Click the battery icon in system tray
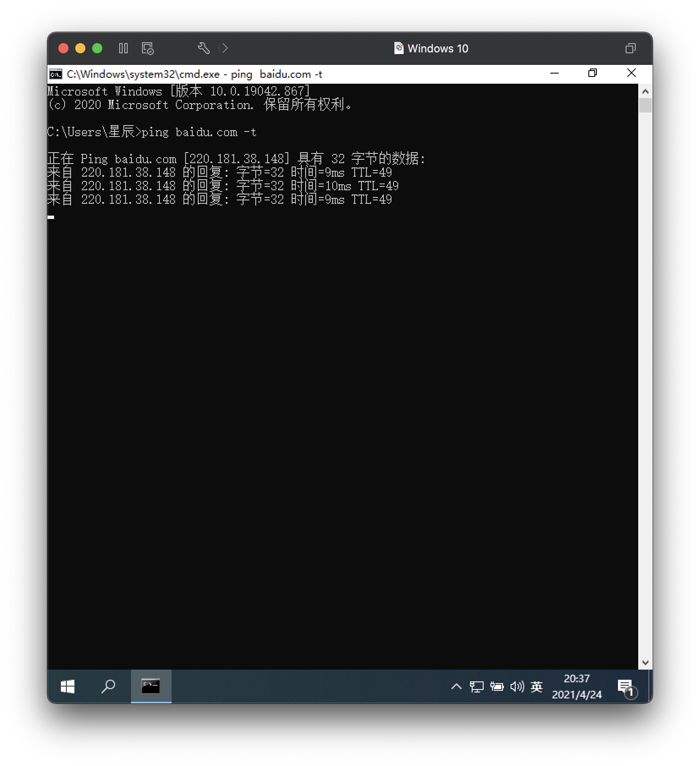Image resolution: width=700 pixels, height=766 pixels. pyautogui.click(x=497, y=687)
